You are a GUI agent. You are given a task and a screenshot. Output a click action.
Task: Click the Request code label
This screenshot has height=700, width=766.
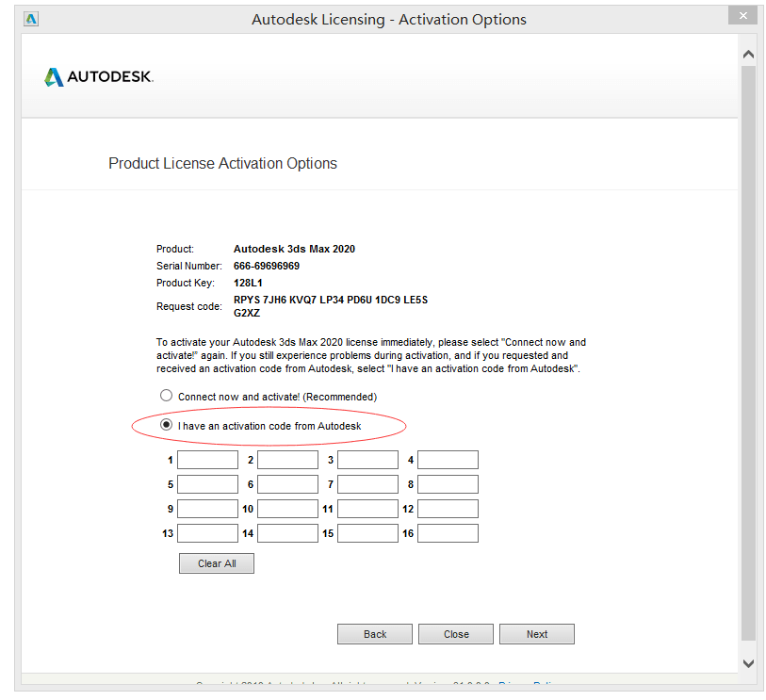click(x=189, y=306)
